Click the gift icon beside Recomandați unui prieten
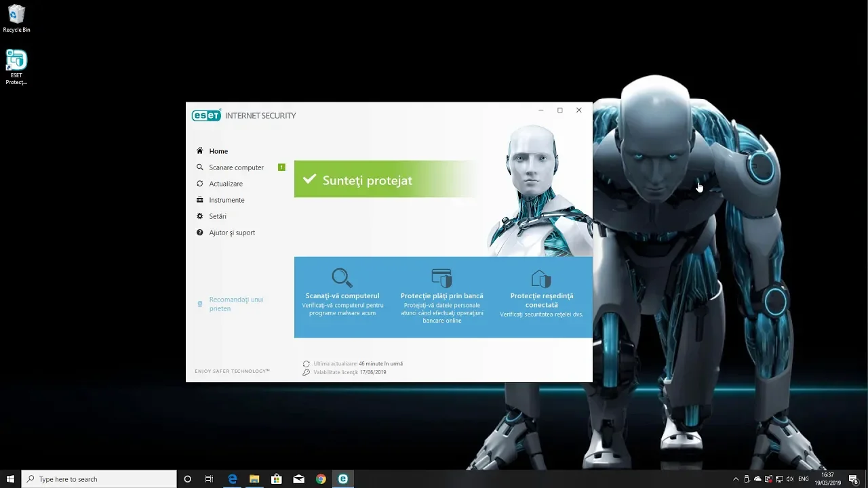 point(199,304)
